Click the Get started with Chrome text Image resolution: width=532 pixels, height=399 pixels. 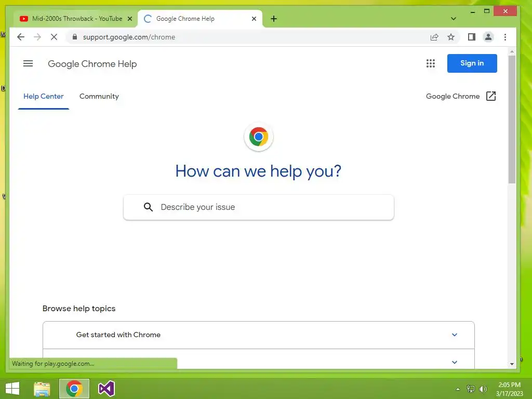tap(118, 335)
